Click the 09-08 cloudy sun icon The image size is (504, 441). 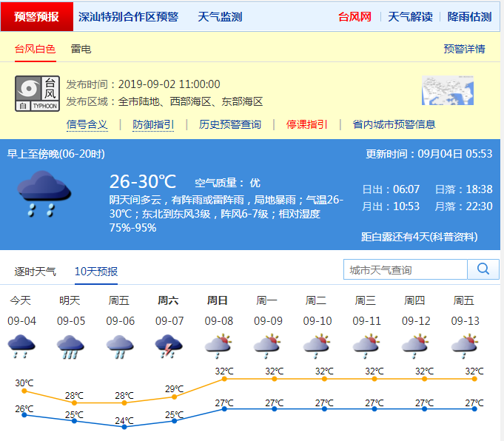point(218,346)
